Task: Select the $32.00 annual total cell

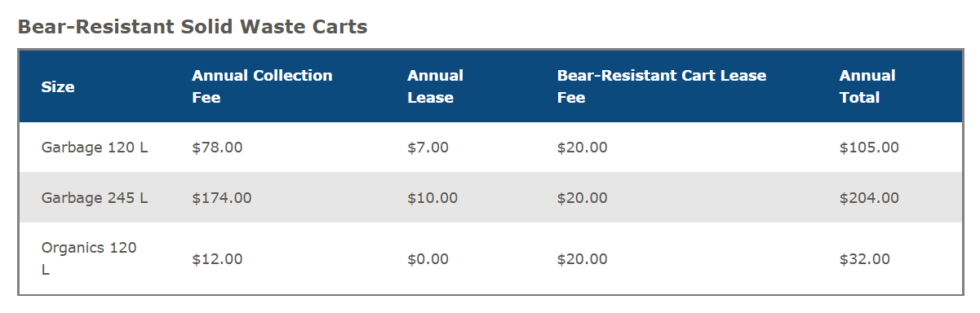Action: pos(864,259)
